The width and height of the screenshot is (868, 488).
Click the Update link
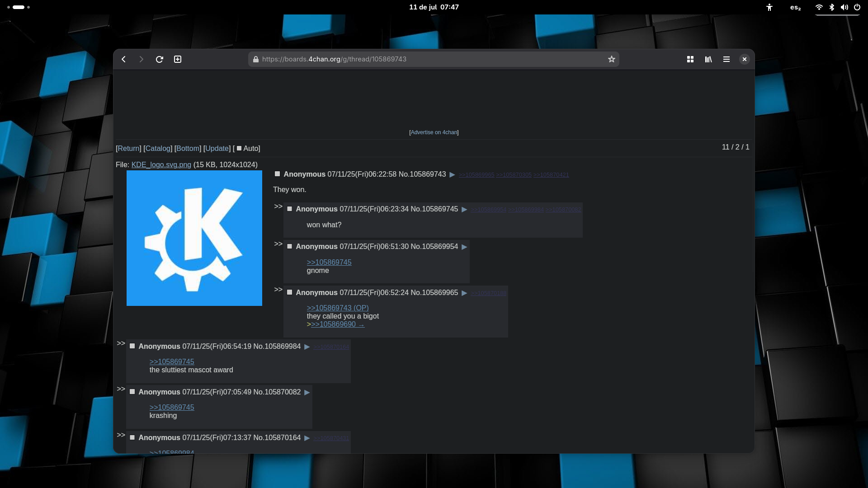point(217,148)
